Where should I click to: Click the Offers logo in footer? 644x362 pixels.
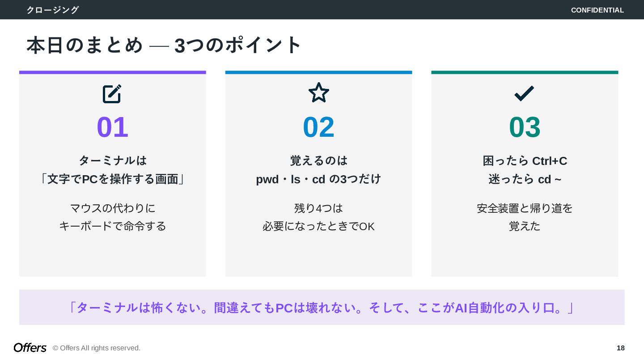click(30, 348)
